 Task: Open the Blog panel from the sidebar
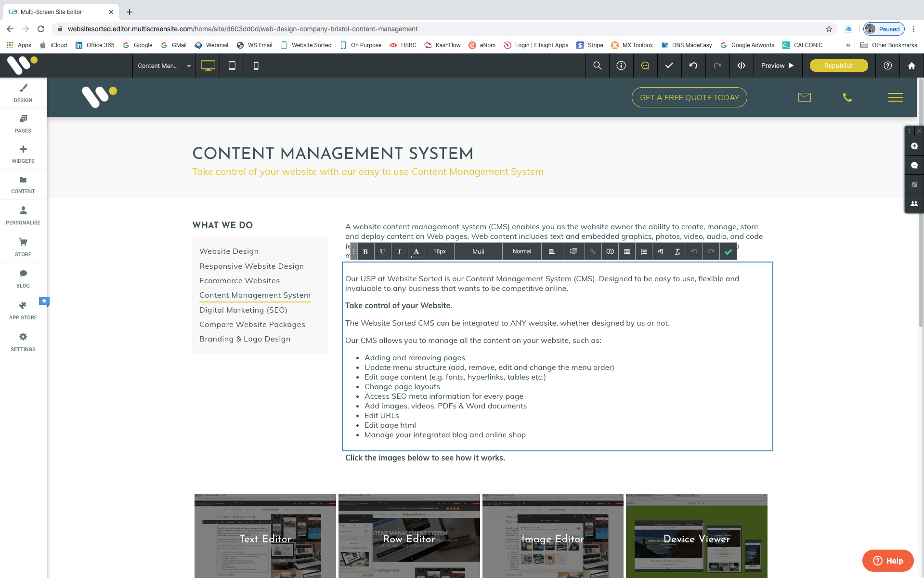[x=23, y=278]
